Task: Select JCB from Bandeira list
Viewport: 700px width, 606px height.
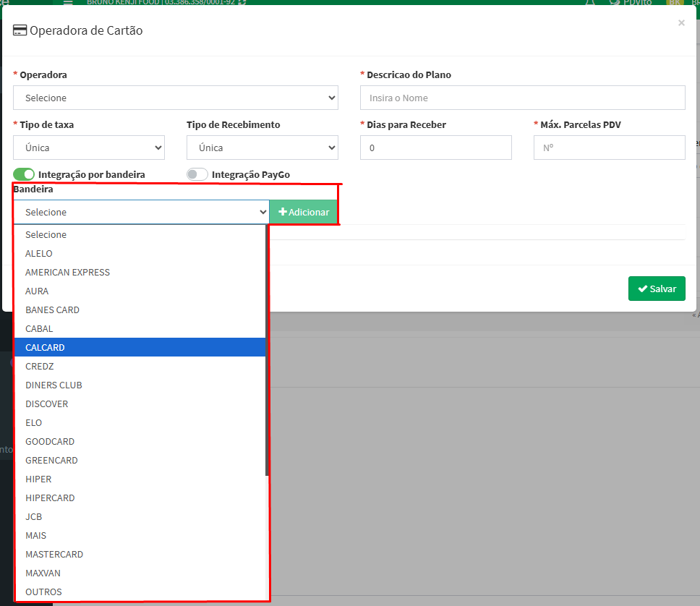Action: pos(140,516)
